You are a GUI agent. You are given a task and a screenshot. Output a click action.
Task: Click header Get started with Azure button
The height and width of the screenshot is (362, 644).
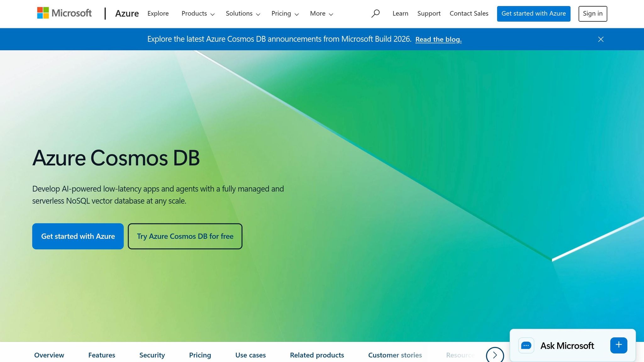tap(534, 14)
